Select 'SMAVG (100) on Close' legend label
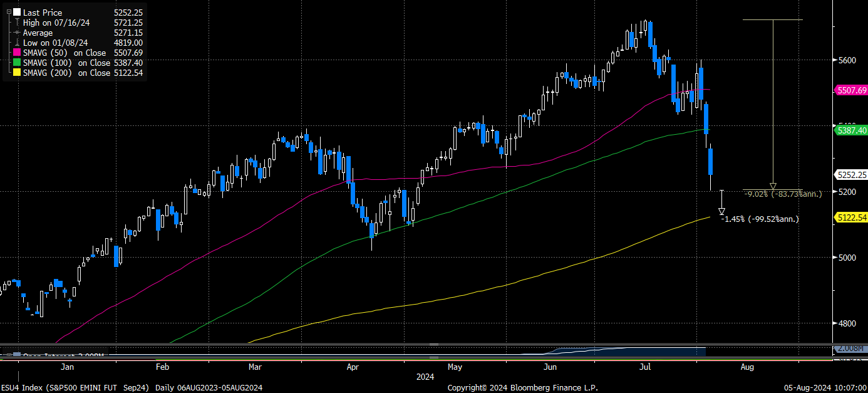This screenshot has height=393, width=868. tap(66, 63)
